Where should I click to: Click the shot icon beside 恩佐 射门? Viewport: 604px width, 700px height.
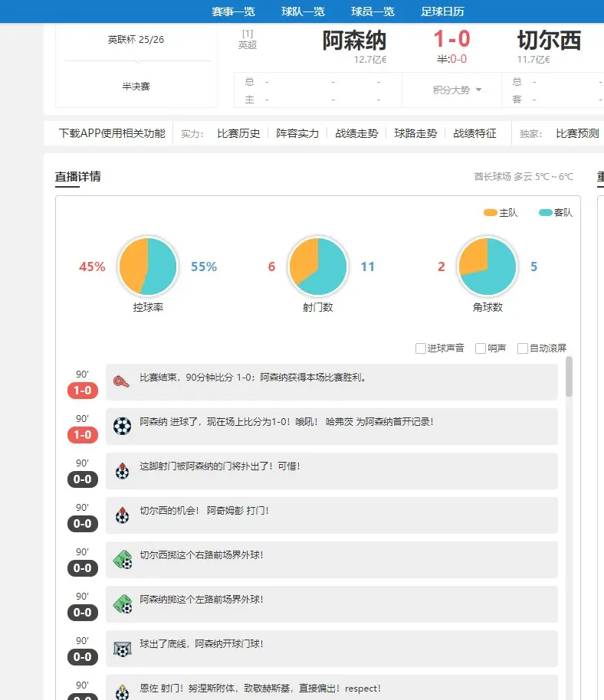click(x=122, y=692)
